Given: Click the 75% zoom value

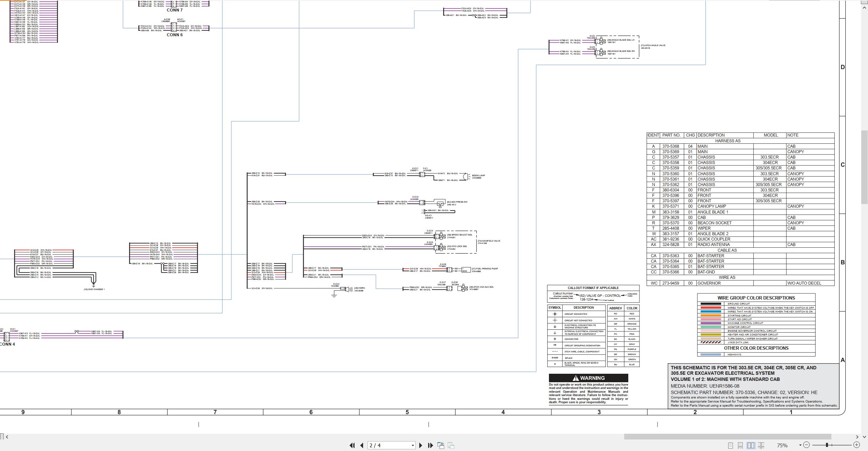Looking at the screenshot, I should pos(782,445).
